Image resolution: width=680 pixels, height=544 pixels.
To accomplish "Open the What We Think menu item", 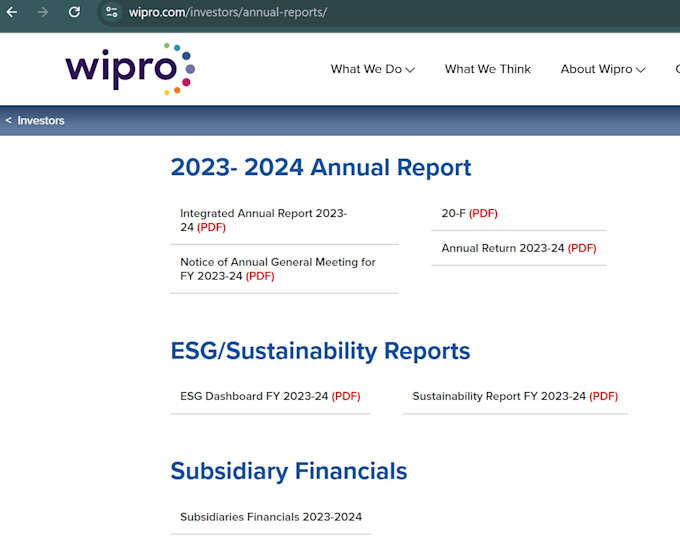I will pos(487,69).
